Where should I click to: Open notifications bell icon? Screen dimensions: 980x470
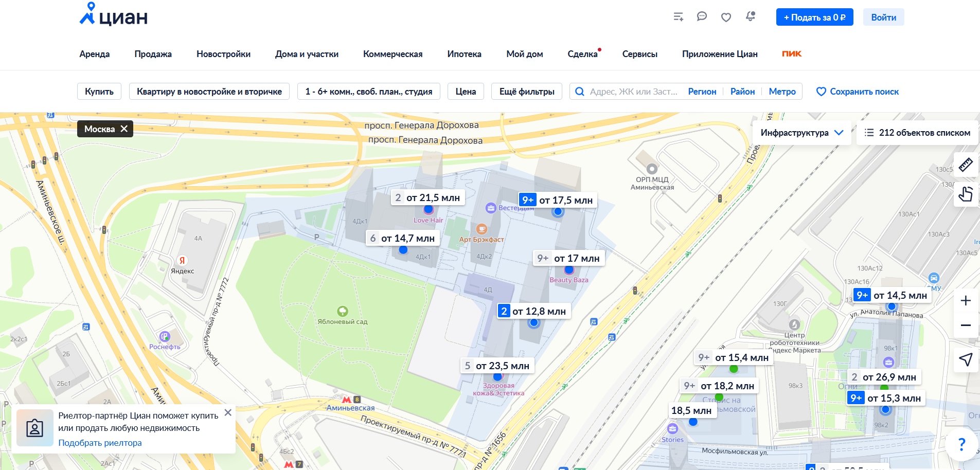[751, 16]
